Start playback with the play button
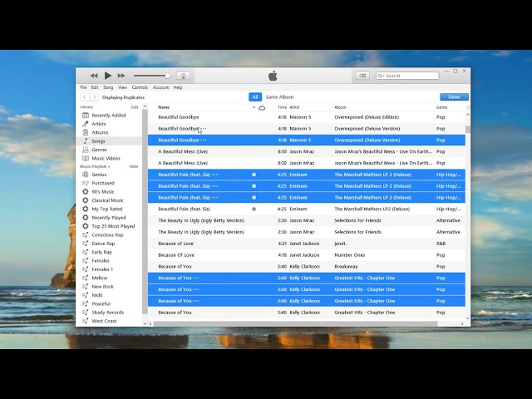This screenshot has width=532, height=399. coord(108,76)
